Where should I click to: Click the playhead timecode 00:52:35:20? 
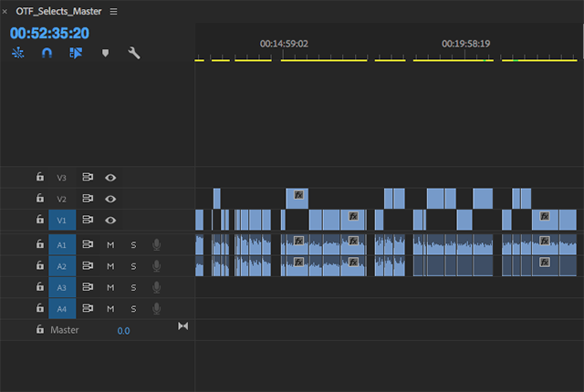pyautogui.click(x=49, y=33)
